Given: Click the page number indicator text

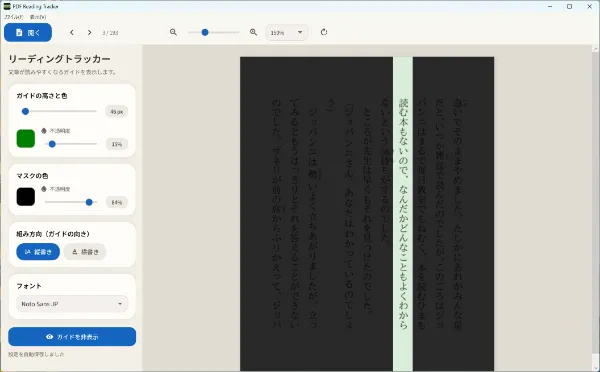Looking at the screenshot, I should [x=110, y=33].
